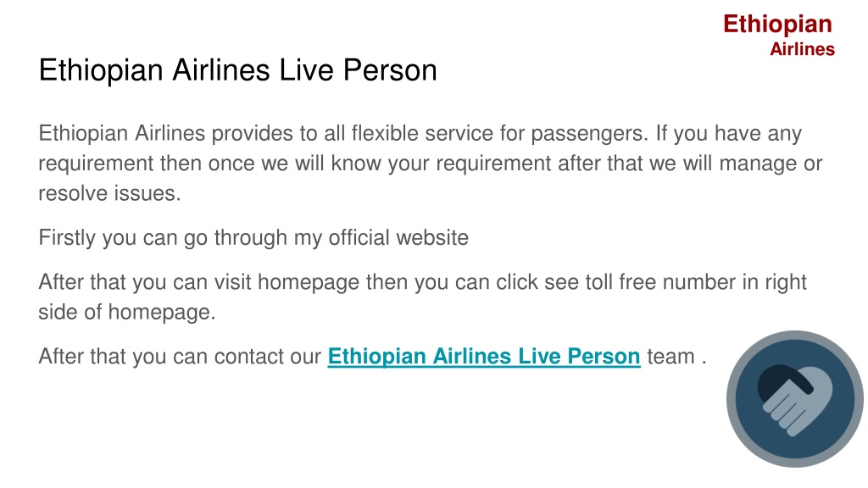Image resolution: width=868 pixels, height=488 pixels.
Task: Click 'side of homepage.' text
Action: (127, 312)
